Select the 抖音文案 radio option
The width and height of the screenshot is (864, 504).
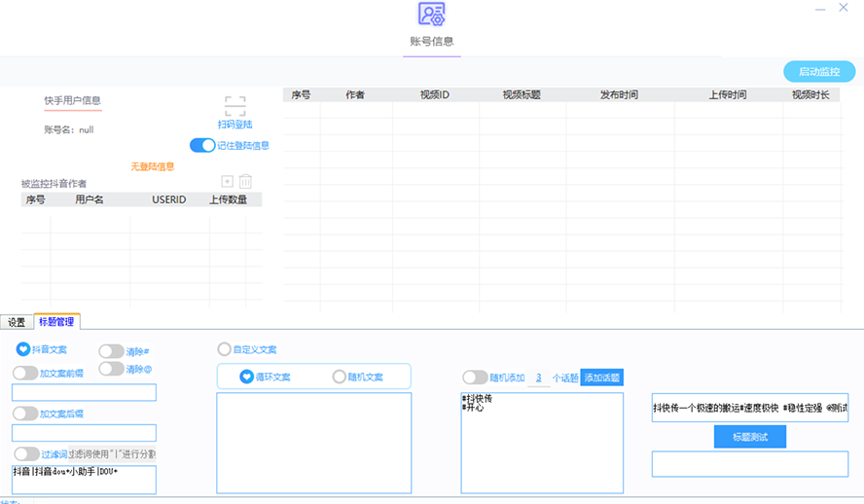pos(23,349)
